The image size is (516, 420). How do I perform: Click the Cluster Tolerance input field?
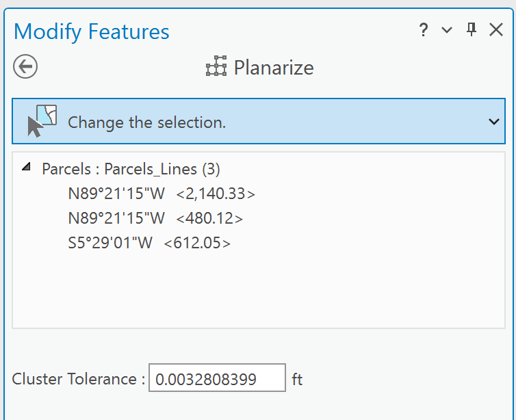[x=217, y=379]
